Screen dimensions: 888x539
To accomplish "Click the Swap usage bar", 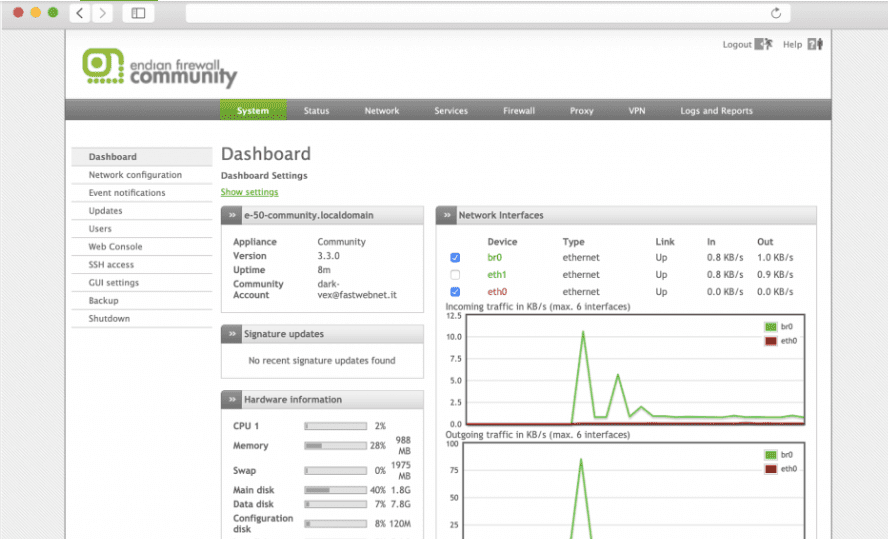I will coord(335,471).
